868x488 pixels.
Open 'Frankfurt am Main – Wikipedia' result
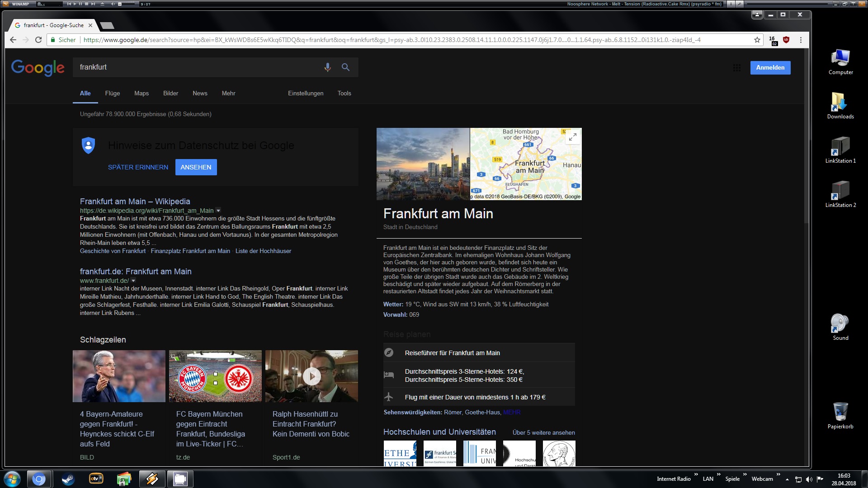coord(135,202)
